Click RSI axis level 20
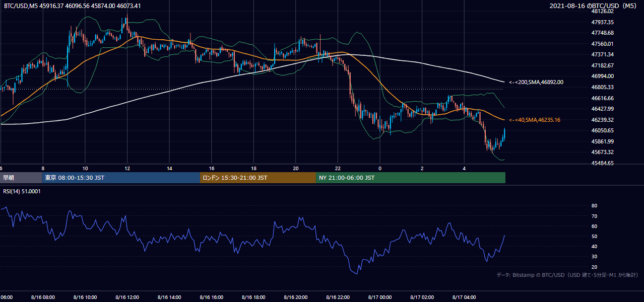 tap(594, 267)
